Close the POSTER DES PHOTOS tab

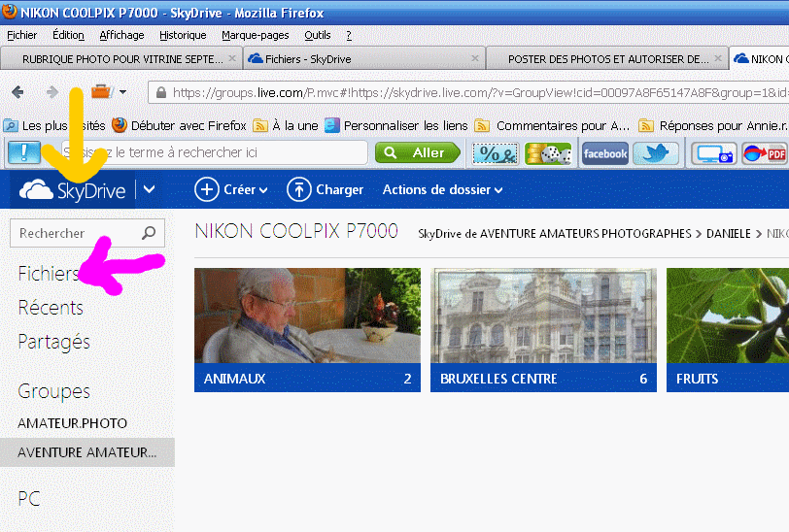[718, 58]
